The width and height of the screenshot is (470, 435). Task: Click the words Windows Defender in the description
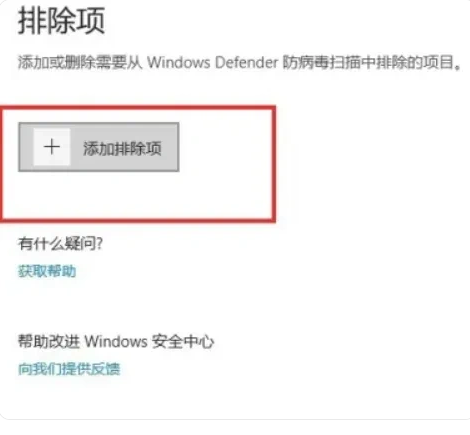click(x=213, y=62)
